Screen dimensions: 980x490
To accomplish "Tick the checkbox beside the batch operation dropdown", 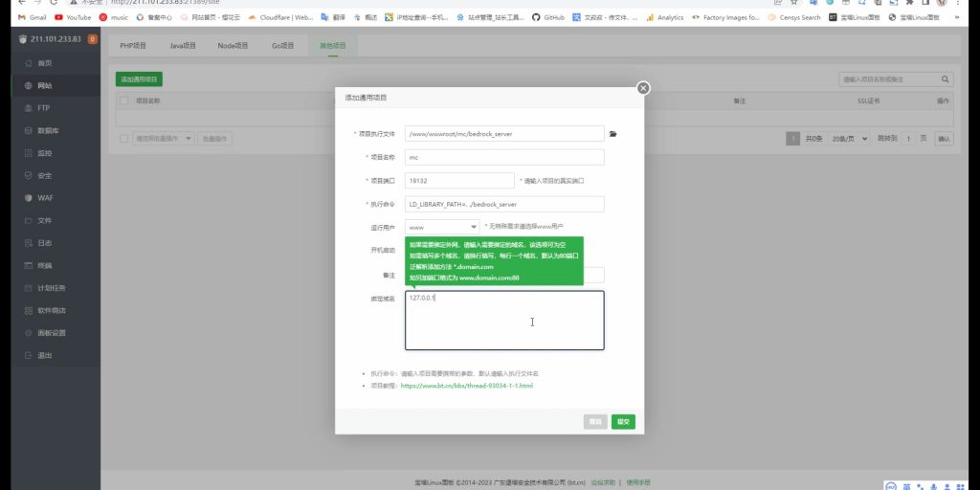I will click(x=123, y=139).
